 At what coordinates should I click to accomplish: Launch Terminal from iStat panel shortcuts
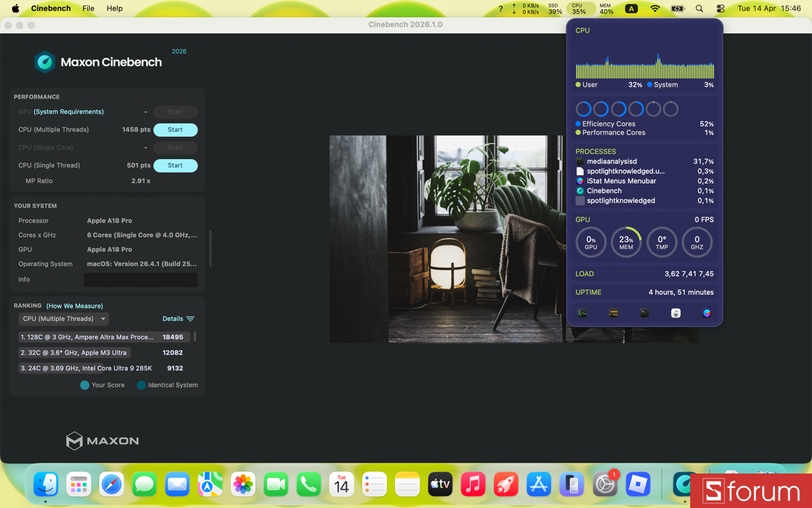644,313
